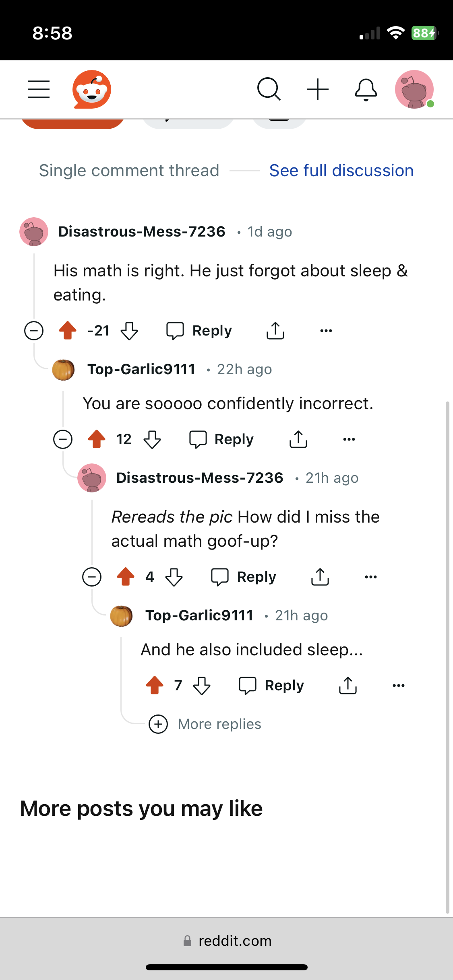Screen dimensions: 453x980
Task: Reply to 'Rereads the pic' comment
Action: click(244, 577)
